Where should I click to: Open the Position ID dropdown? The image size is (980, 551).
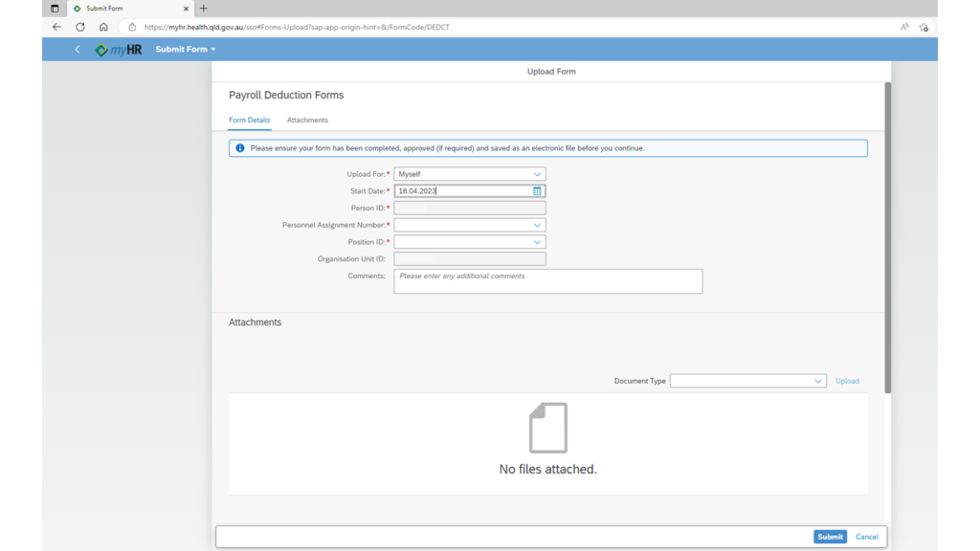click(x=537, y=242)
